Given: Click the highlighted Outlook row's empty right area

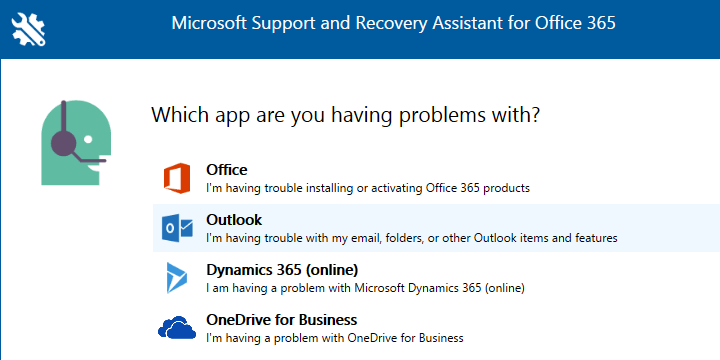Looking at the screenshot, I should 669,228.
